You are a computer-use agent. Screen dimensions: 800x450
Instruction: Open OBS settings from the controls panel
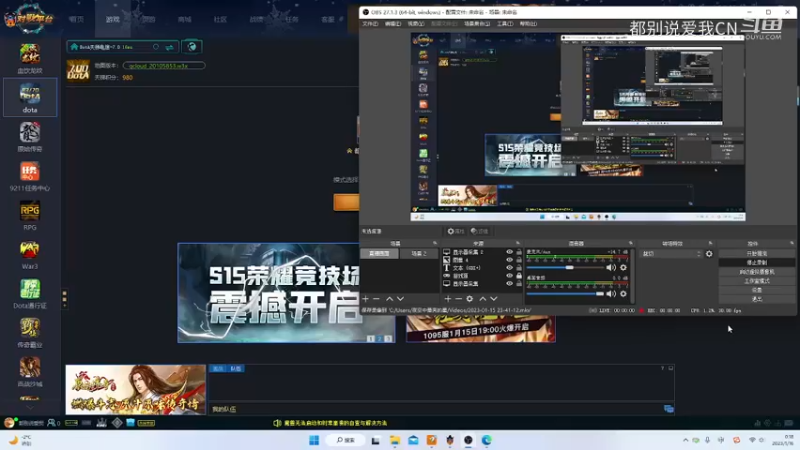coord(757,290)
